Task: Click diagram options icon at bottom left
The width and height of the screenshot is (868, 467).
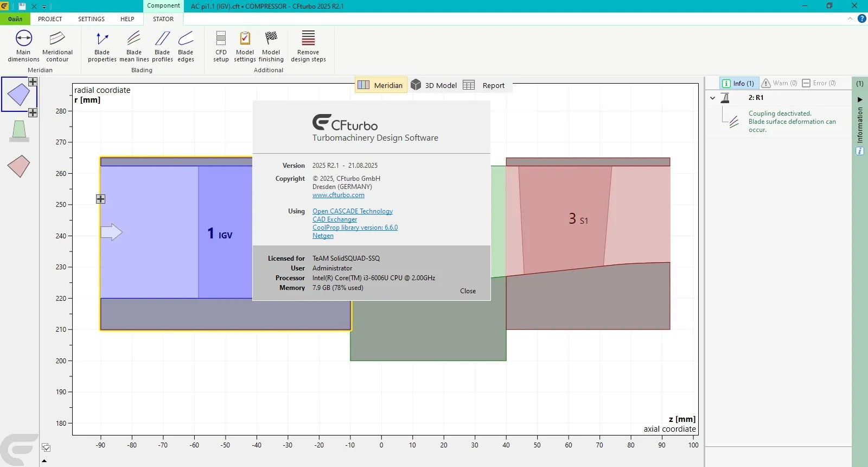Action: coord(46,447)
